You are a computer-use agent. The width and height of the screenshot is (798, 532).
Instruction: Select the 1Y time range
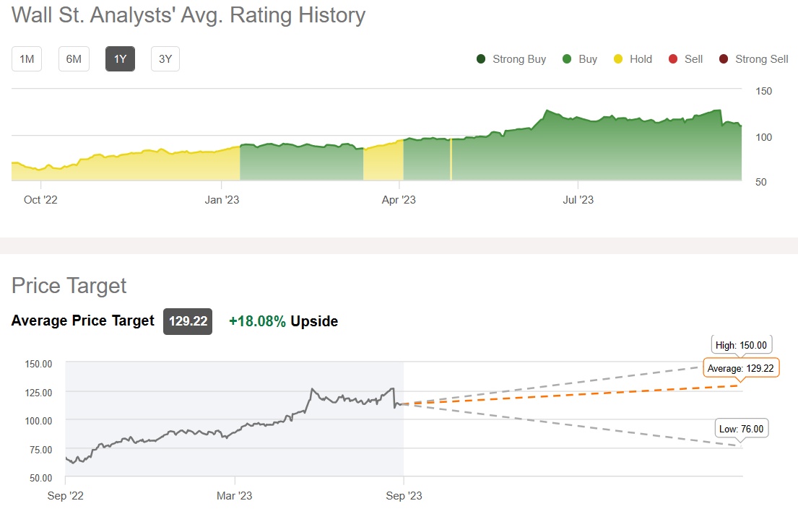click(x=120, y=59)
